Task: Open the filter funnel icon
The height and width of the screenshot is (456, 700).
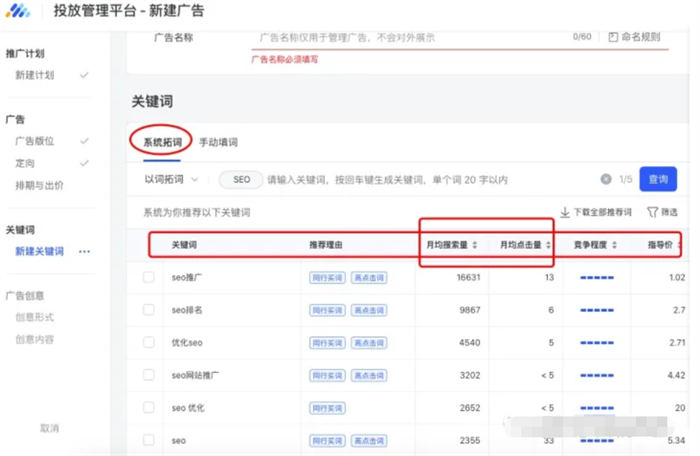Action: point(652,212)
